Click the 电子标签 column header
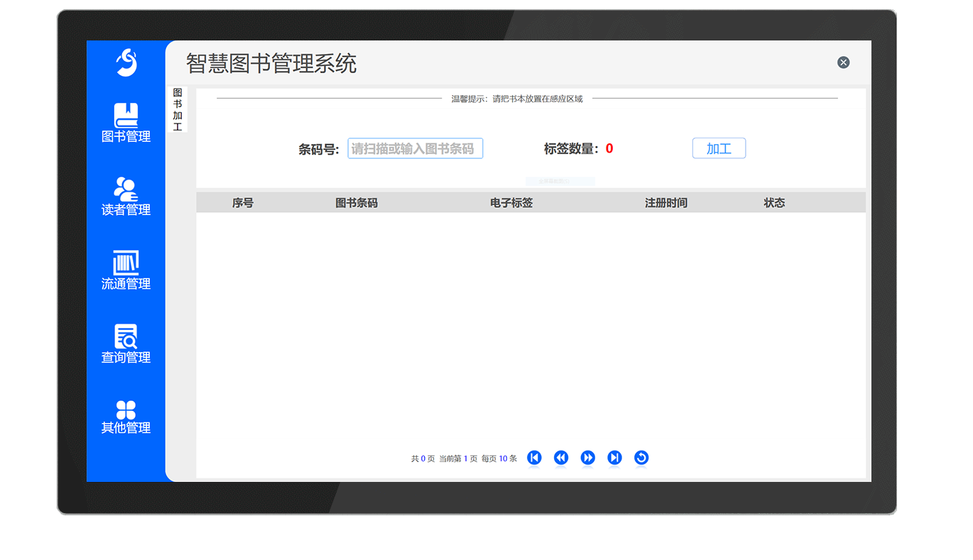 [511, 203]
